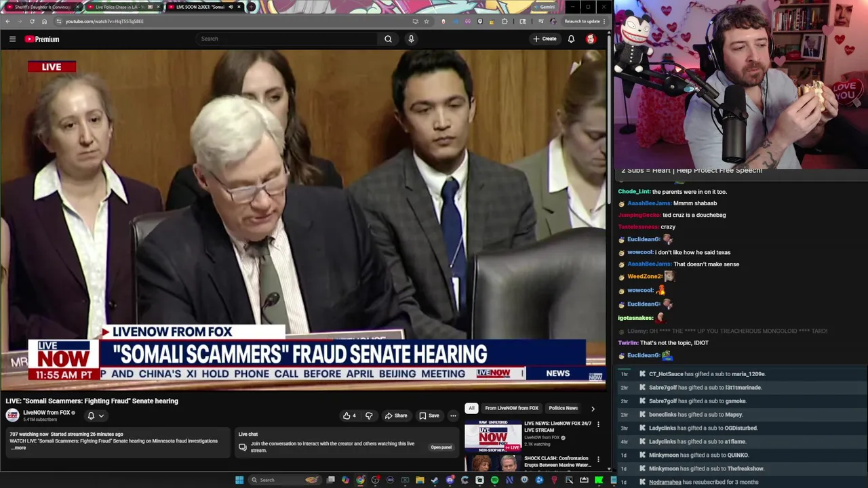Open LIVE NEWS LiveNOW FOX 24/7 thumbnail

493,436
